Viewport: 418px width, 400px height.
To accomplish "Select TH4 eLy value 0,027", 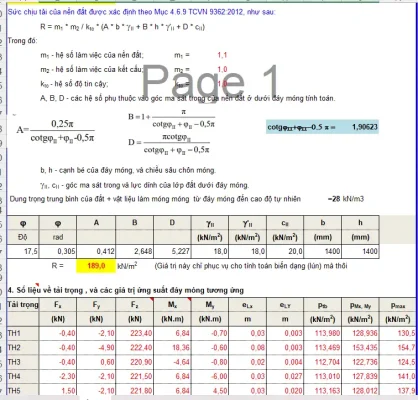I will click(285, 376).
